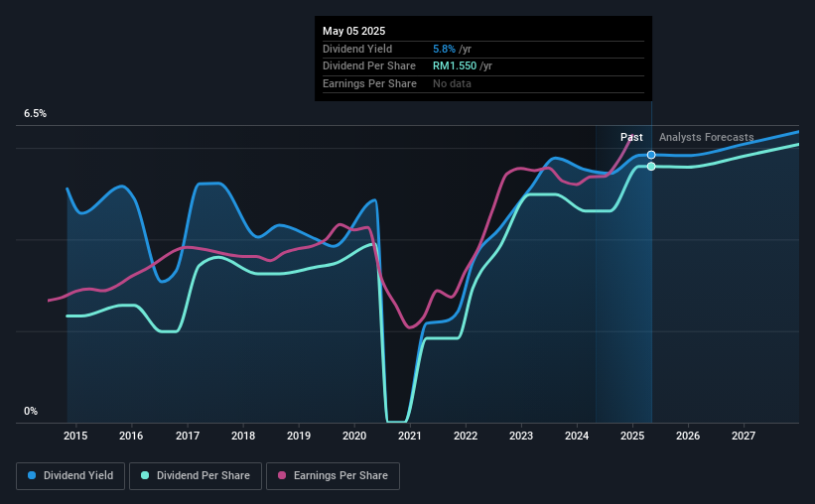
Task: Click the 0% y-axis label
Action: 31,411
